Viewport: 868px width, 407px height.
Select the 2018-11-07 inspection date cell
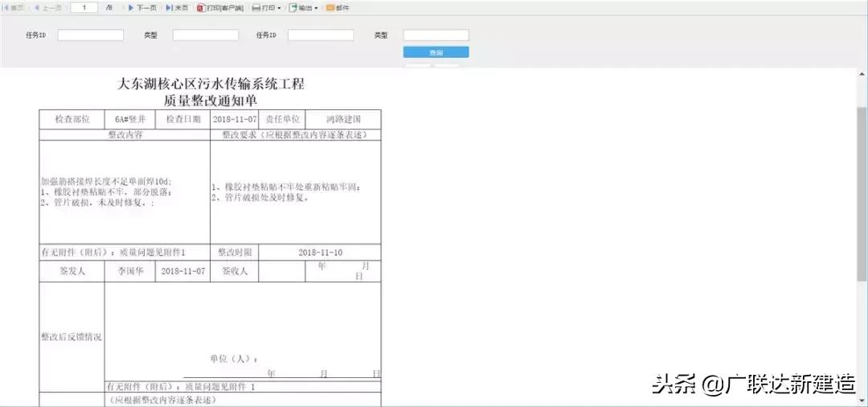(x=234, y=119)
